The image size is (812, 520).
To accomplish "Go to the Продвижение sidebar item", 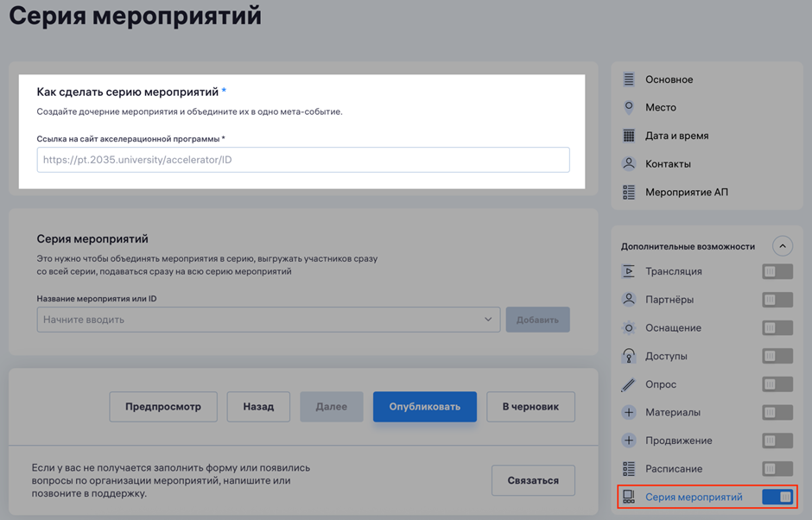I will pyautogui.click(x=678, y=441).
